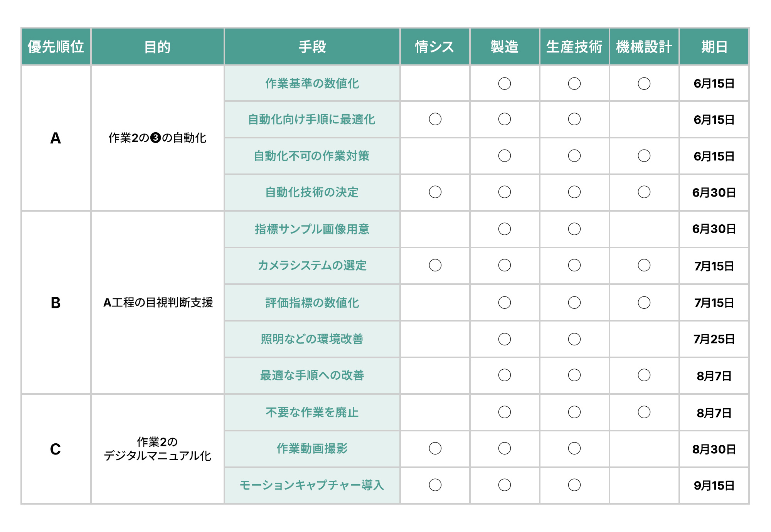Click the 機械設計 circle for 評価指標の数値化
Viewport: 771px width, 532px height.
pyautogui.click(x=644, y=303)
